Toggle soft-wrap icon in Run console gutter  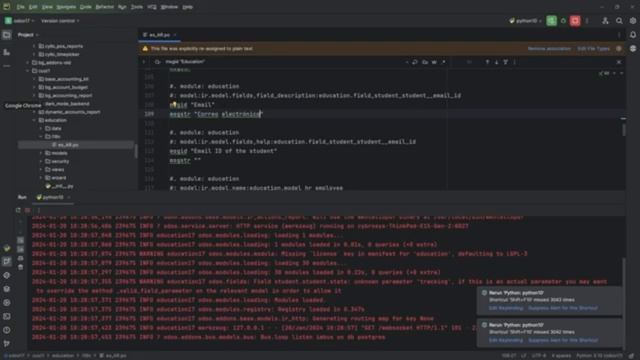20,240
